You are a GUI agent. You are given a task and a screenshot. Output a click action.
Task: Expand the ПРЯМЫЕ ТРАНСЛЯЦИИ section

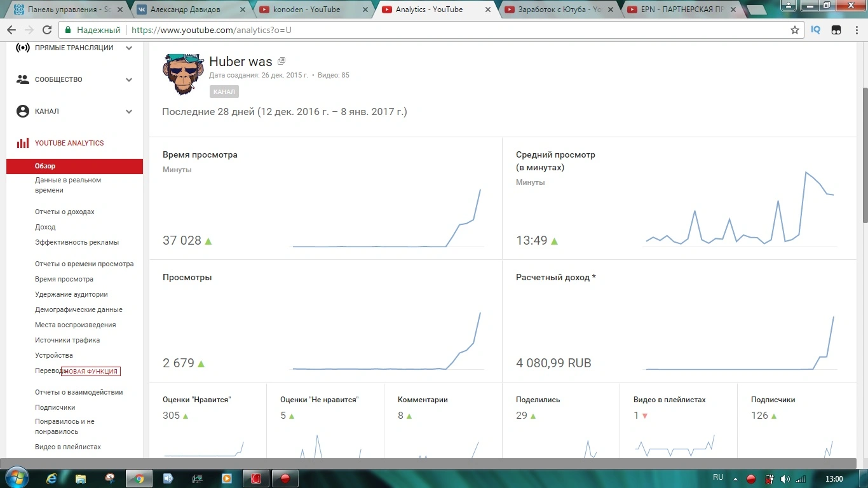tap(129, 48)
